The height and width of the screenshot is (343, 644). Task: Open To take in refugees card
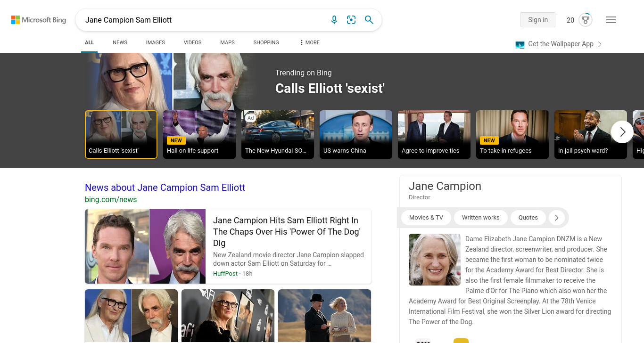pos(512,134)
